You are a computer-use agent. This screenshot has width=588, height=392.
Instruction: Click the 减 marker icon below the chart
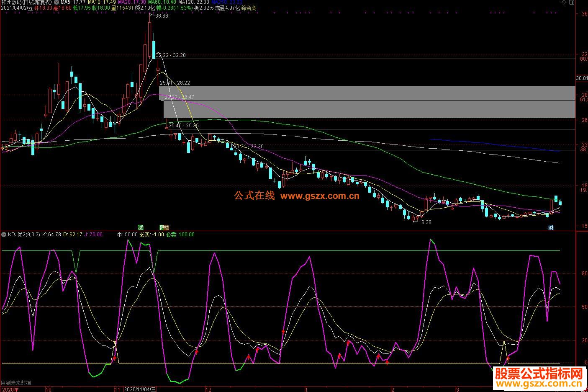(141, 227)
